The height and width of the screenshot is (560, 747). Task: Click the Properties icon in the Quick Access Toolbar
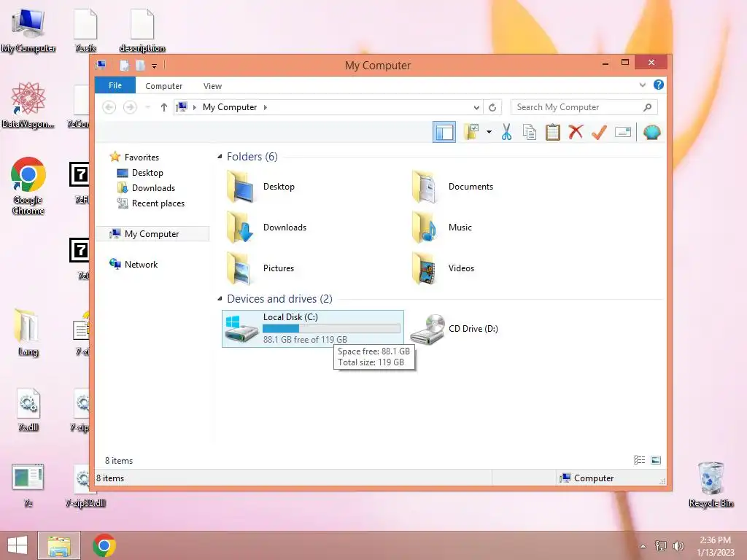[x=124, y=65]
